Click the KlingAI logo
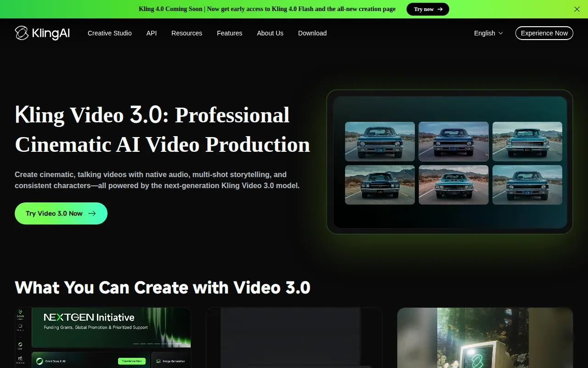Screen dimensions: 588x368 click(x=42, y=33)
